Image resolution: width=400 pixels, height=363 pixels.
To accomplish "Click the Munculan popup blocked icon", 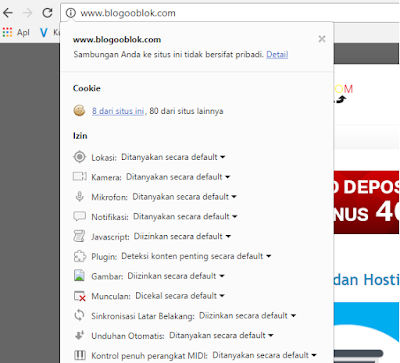I will 80,296.
